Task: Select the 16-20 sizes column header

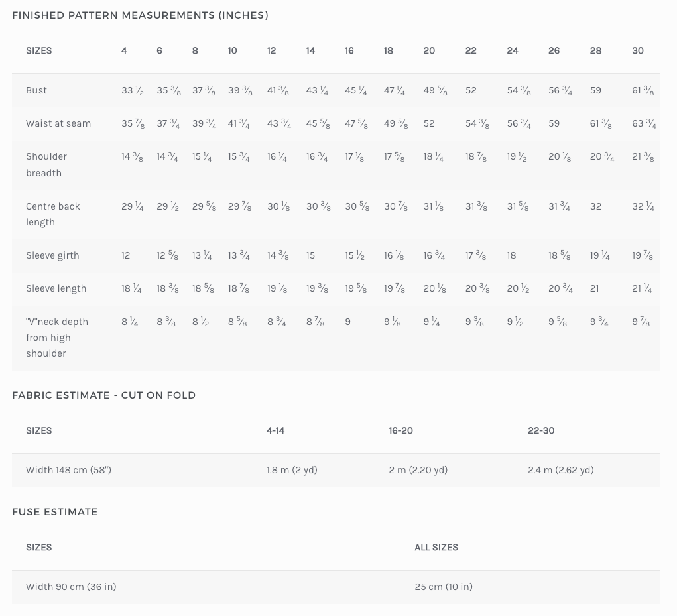Action: (401, 431)
